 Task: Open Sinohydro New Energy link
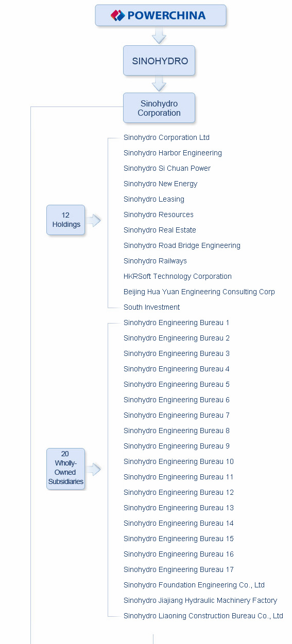(160, 184)
